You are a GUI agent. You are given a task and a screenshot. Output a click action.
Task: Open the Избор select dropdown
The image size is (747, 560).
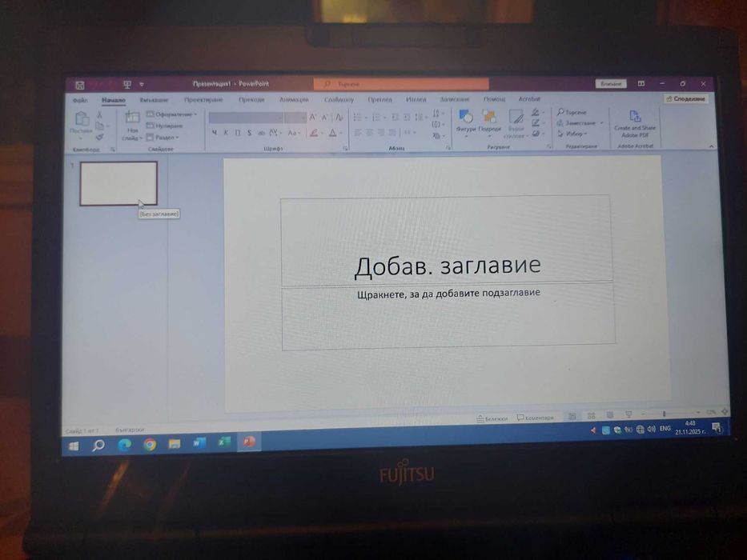click(572, 134)
